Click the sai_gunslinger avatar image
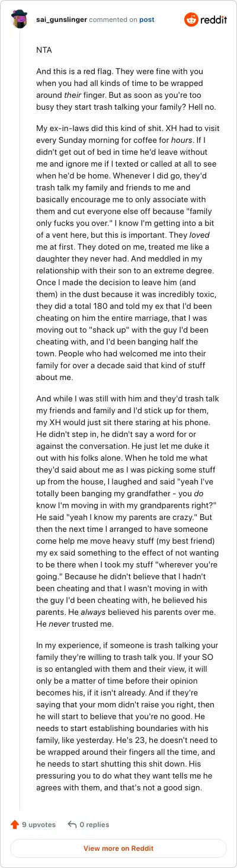 pos(20,20)
